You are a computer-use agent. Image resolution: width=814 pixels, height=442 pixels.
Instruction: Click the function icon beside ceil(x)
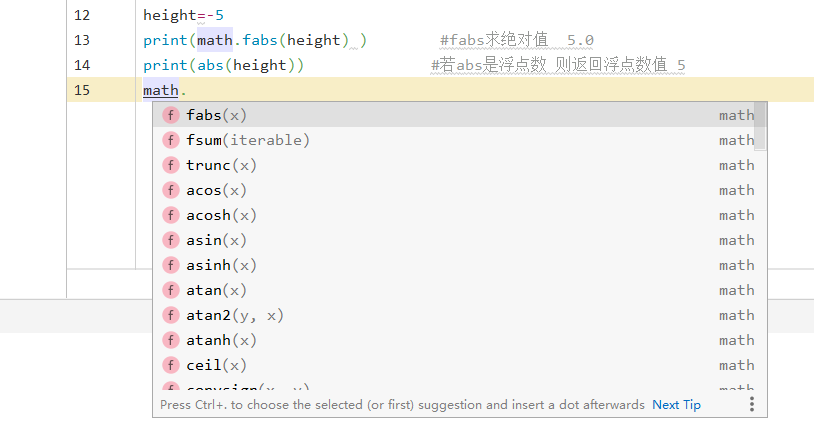(171, 365)
